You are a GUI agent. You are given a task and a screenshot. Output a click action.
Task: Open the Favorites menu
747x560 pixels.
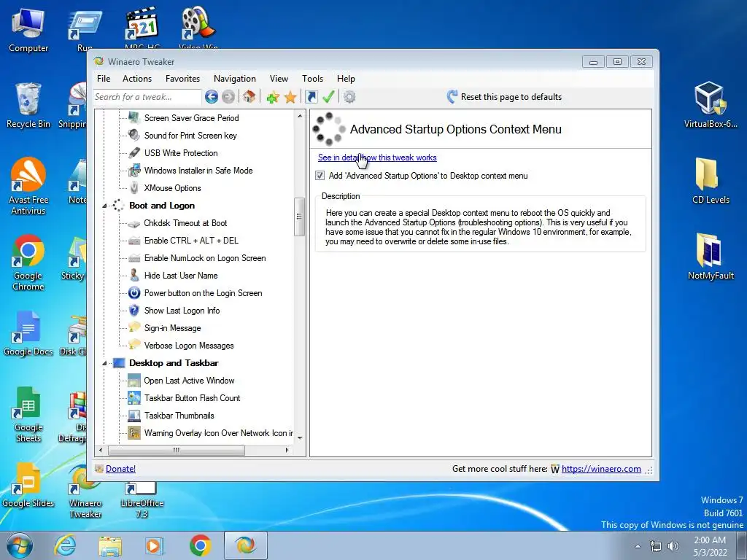click(182, 79)
